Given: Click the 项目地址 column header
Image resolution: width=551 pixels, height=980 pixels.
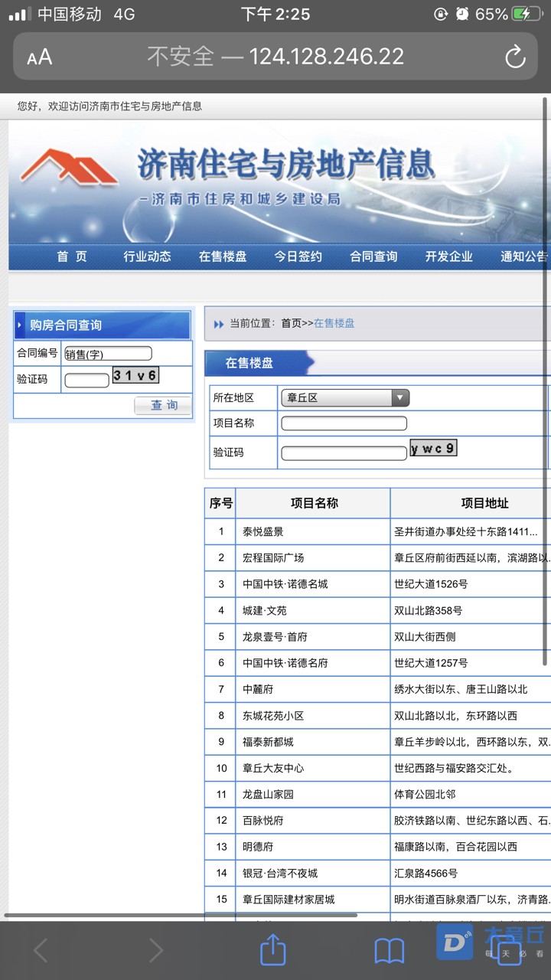Looking at the screenshot, I should (x=484, y=503).
